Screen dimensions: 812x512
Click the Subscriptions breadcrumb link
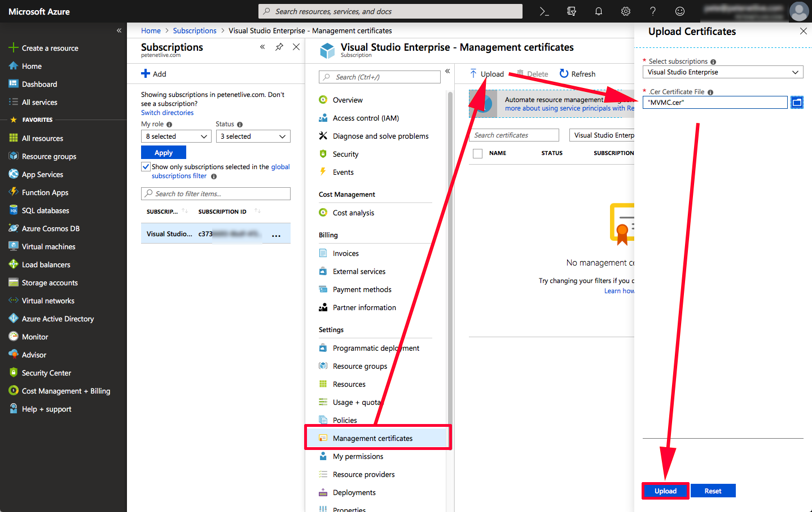tap(195, 30)
